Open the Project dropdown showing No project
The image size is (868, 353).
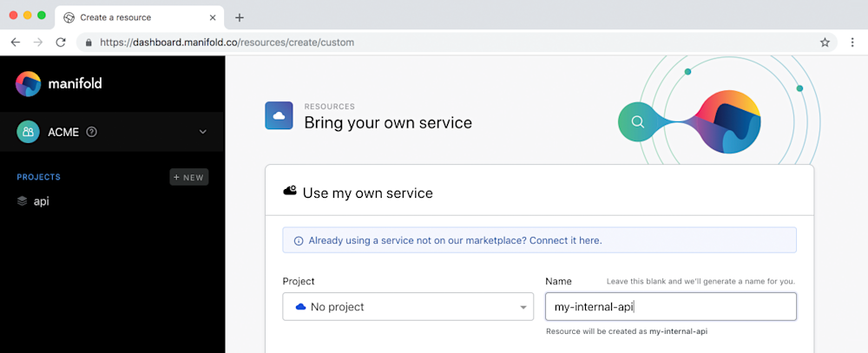(x=408, y=306)
